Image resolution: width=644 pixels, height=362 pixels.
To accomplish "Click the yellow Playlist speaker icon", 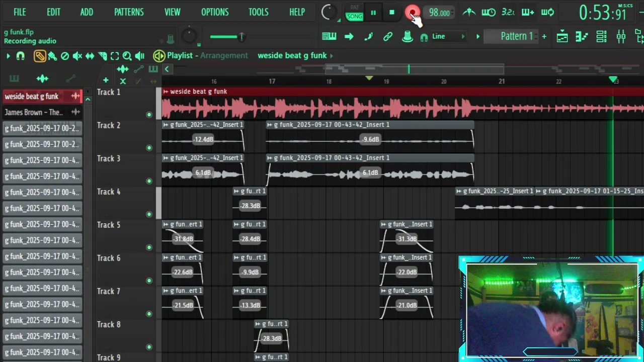I will click(x=159, y=56).
